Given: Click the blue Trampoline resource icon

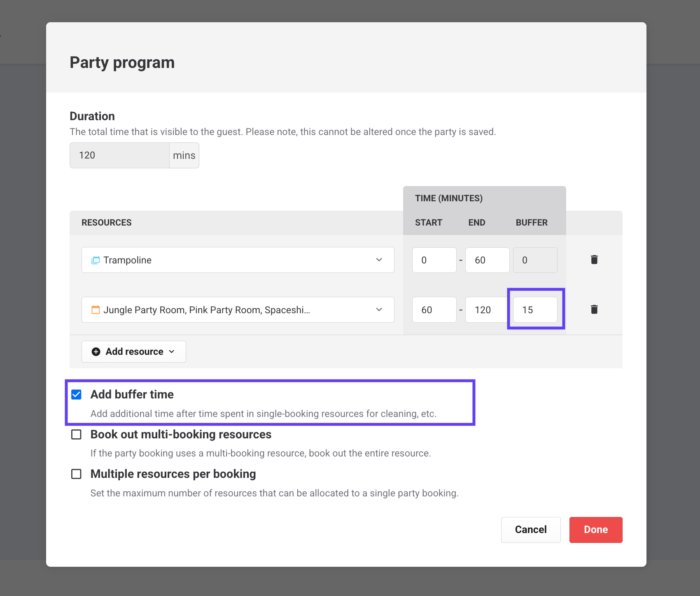Looking at the screenshot, I should (96, 260).
